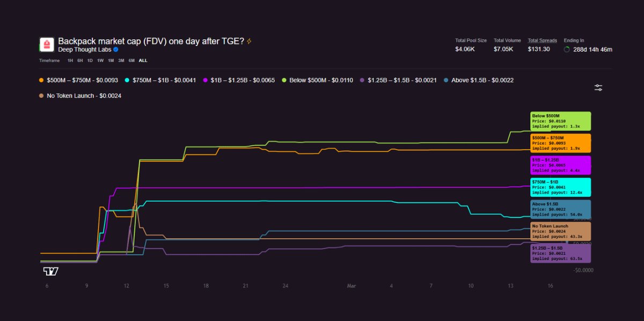
Task: Click the $1.25B – $1.5B purple price label
Action: (560, 253)
